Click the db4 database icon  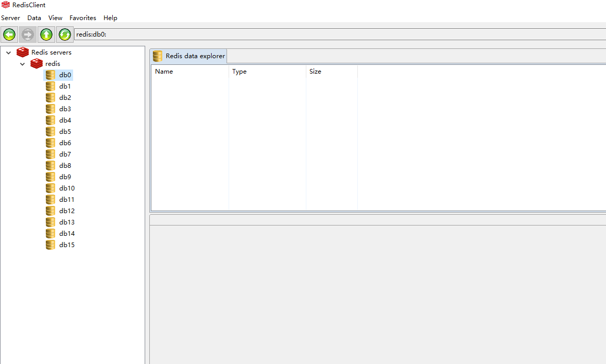[50, 120]
